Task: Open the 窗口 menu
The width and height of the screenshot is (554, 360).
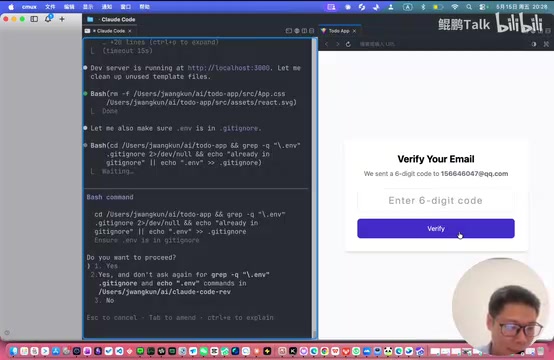Action: click(125, 7)
